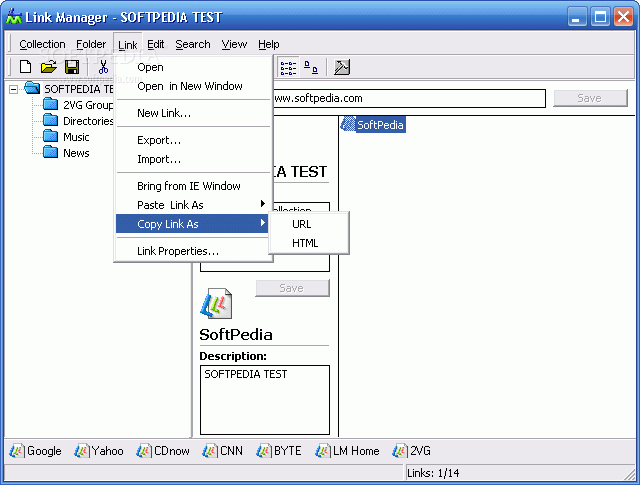Close the Link Manager window
This screenshot has height=485, width=640.
point(624,17)
